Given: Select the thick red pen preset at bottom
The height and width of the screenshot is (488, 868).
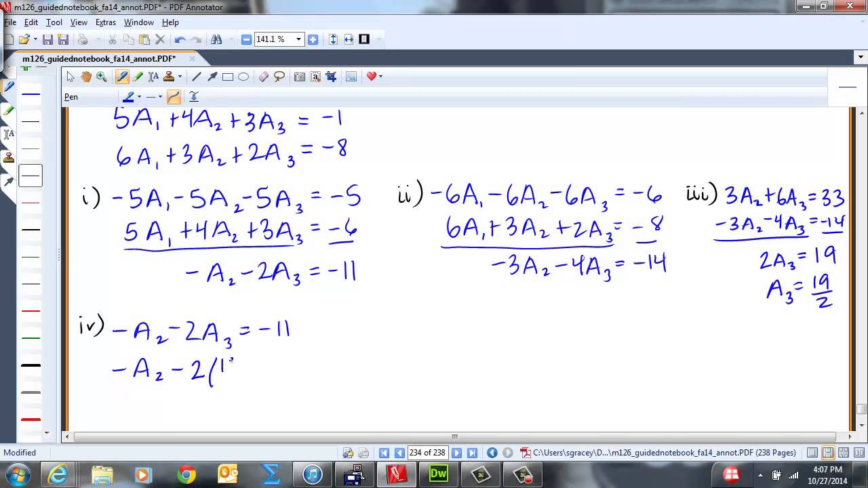Looking at the screenshot, I should click(x=31, y=420).
